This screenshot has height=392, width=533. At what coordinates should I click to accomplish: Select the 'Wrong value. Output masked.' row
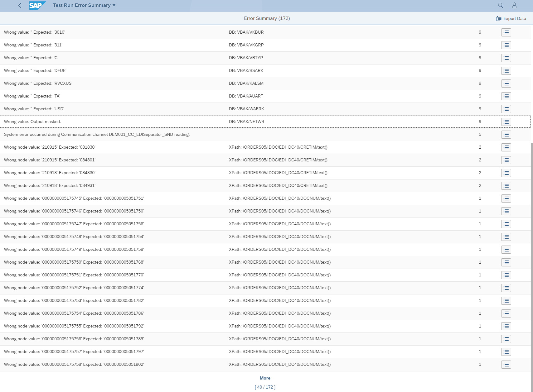click(x=32, y=122)
